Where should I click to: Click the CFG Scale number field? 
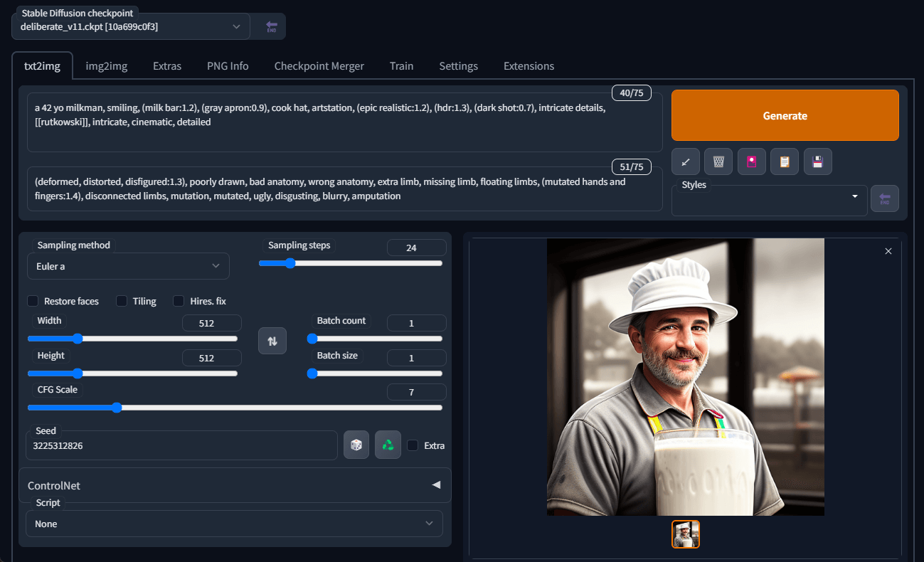tap(417, 392)
